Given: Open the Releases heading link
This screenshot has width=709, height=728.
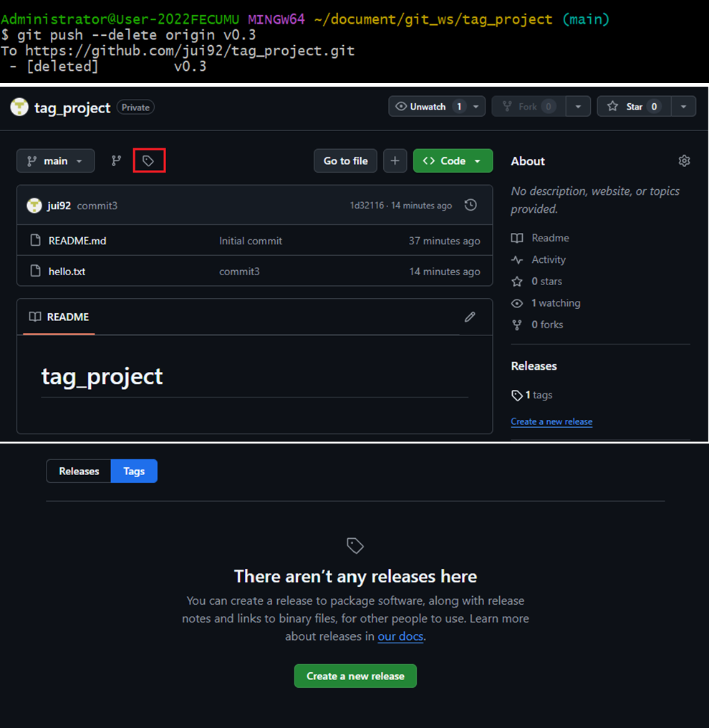Looking at the screenshot, I should (534, 366).
